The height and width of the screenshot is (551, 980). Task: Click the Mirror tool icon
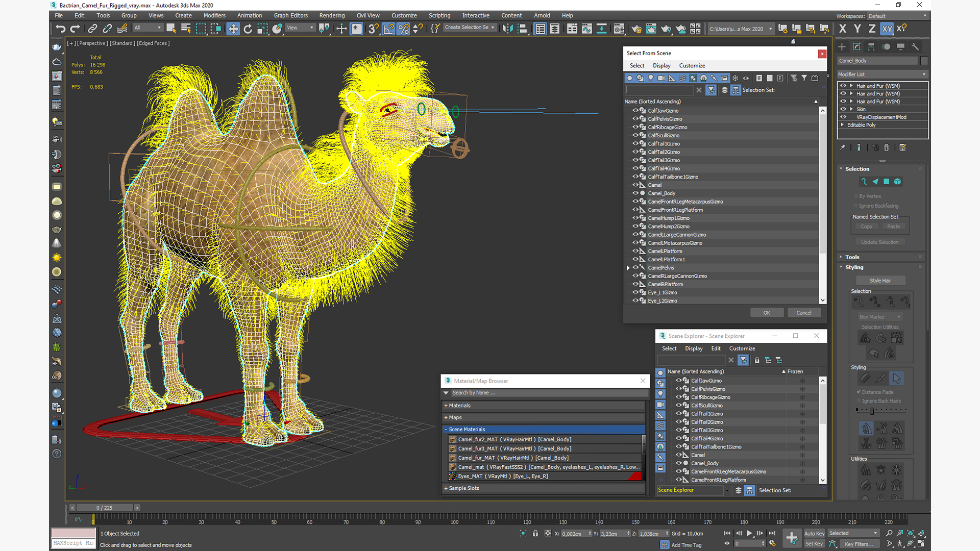click(x=507, y=29)
